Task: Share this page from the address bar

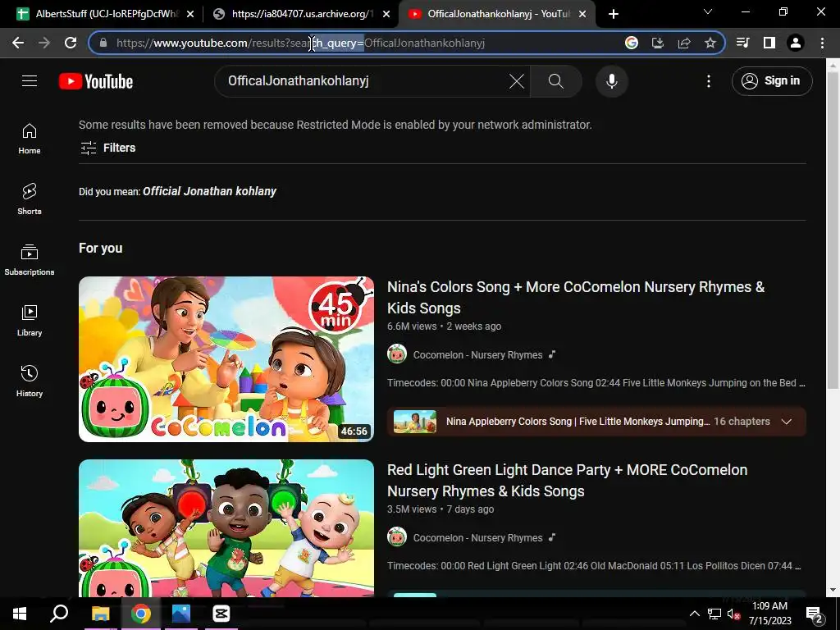Action: 684,43
